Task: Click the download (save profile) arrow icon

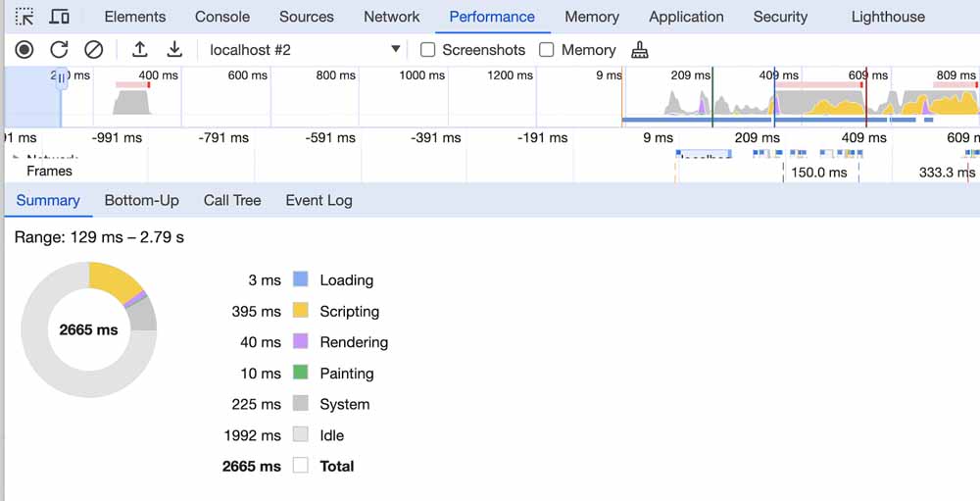Action: (174, 49)
